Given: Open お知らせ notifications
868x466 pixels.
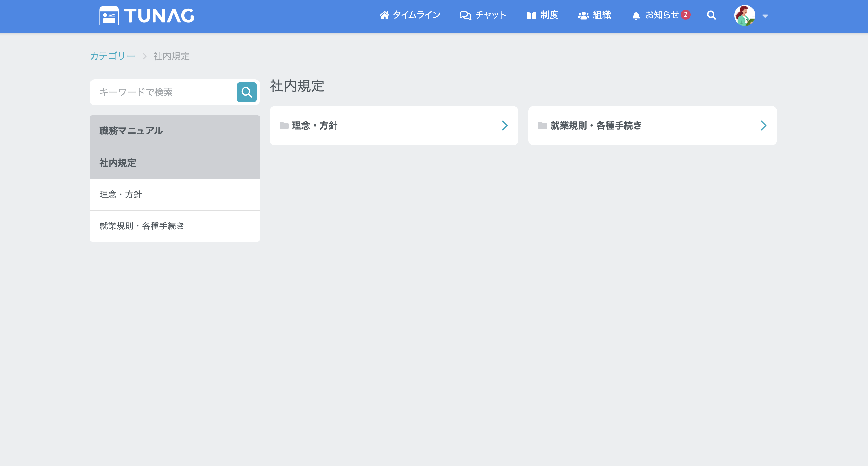Looking at the screenshot, I should [x=656, y=15].
